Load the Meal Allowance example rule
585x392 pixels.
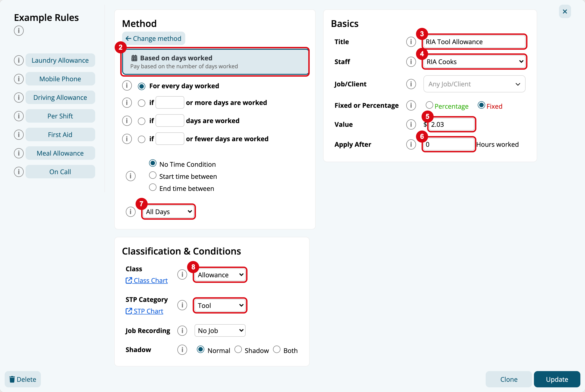coord(60,153)
